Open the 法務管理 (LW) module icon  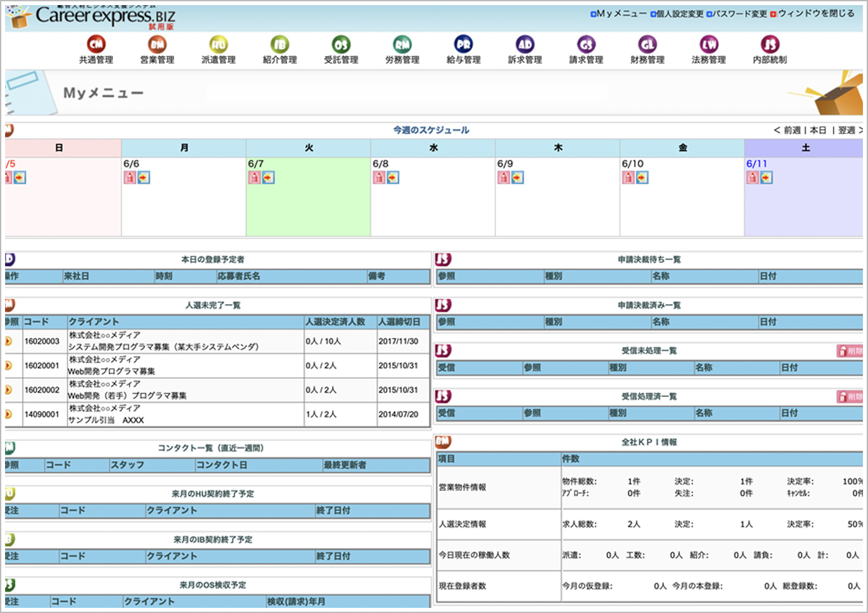pos(709,45)
